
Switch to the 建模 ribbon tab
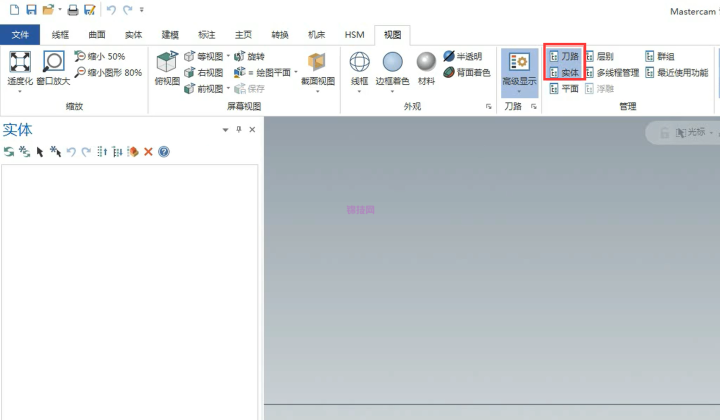click(x=170, y=35)
